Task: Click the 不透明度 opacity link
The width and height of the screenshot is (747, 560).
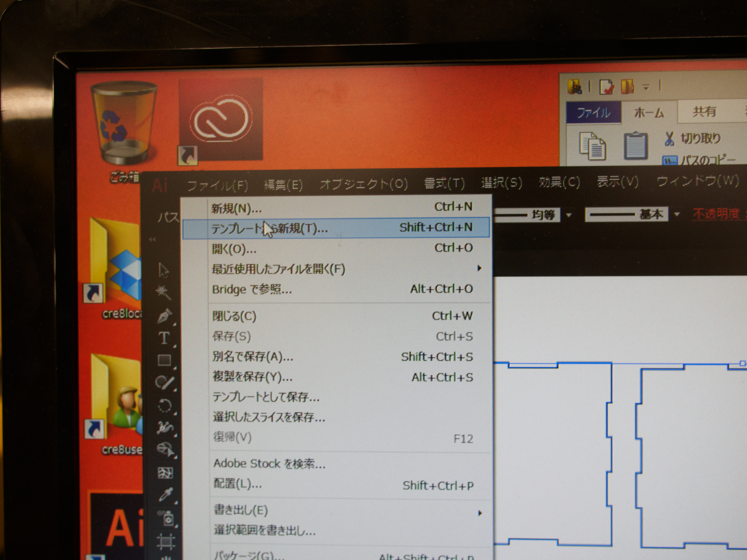Action: point(716,214)
